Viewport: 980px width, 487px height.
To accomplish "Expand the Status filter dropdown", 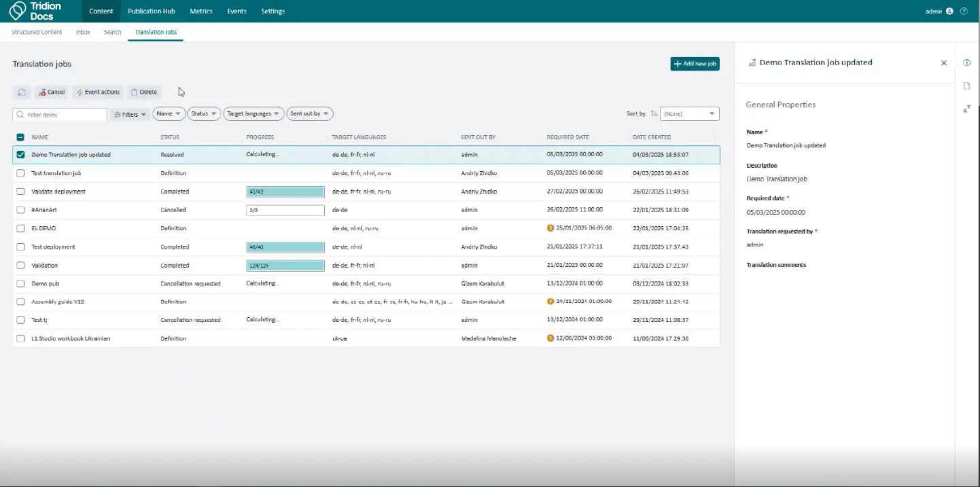I will [x=204, y=114].
